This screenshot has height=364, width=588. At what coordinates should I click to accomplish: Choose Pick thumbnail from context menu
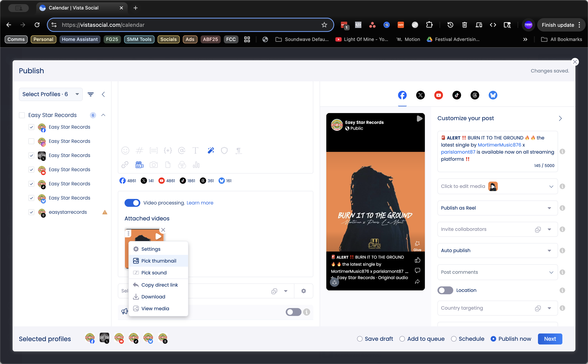point(158,261)
